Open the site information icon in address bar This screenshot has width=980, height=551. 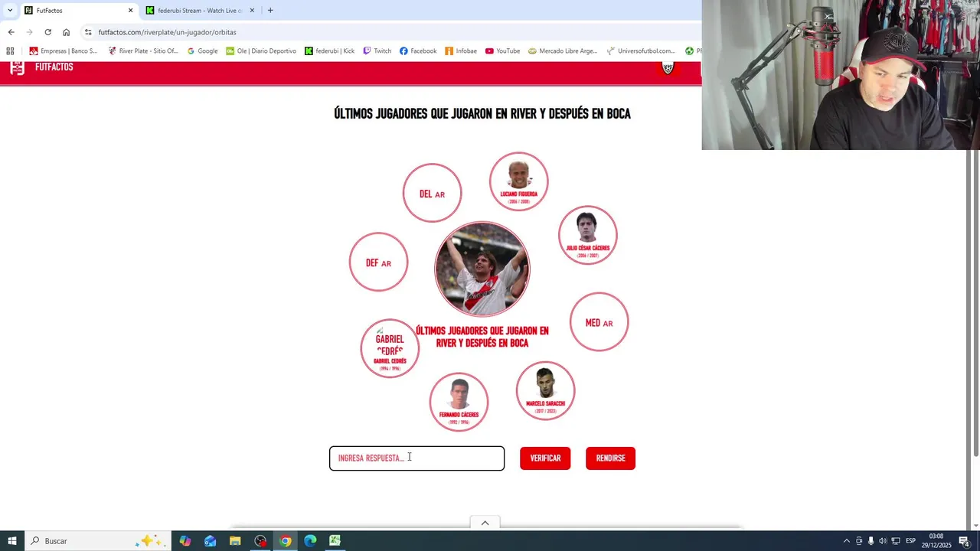[88, 32]
